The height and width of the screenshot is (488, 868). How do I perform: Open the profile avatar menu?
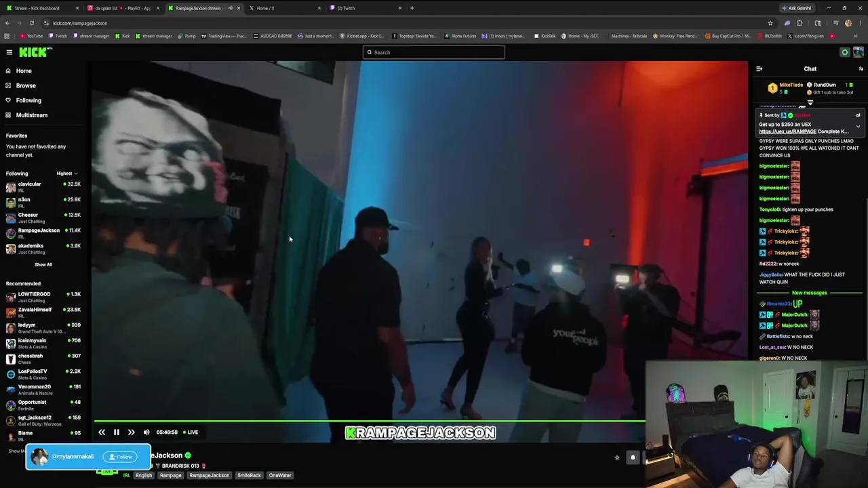click(x=859, y=52)
